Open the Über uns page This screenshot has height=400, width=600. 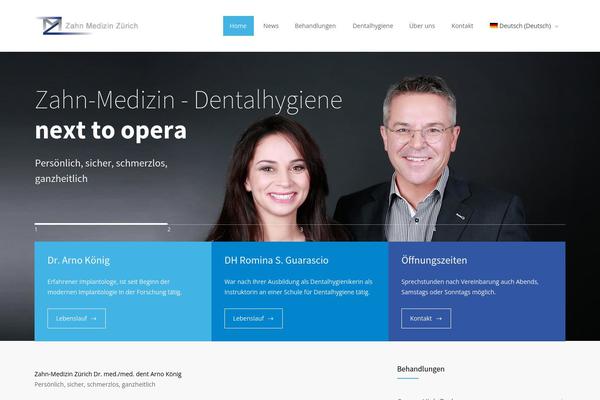coord(422,26)
